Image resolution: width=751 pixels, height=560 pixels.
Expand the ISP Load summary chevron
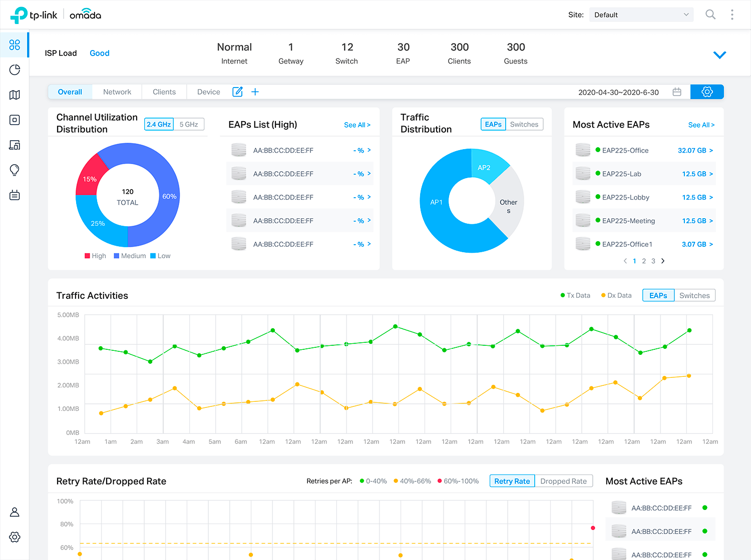point(719,55)
